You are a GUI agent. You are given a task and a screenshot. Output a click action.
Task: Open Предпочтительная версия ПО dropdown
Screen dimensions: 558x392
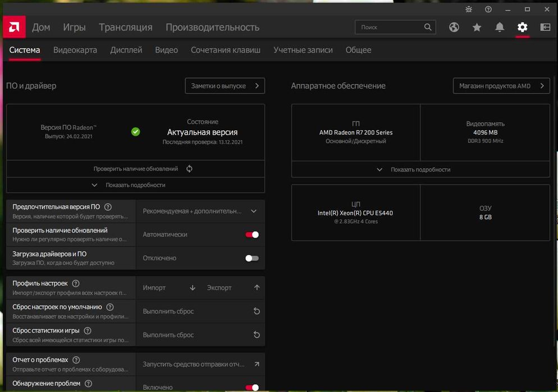pos(200,211)
